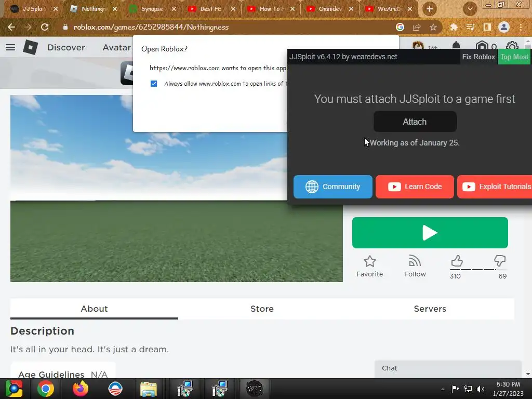Image resolution: width=532 pixels, height=399 pixels.
Task: Click the taskbar clock
Action: click(x=508, y=389)
